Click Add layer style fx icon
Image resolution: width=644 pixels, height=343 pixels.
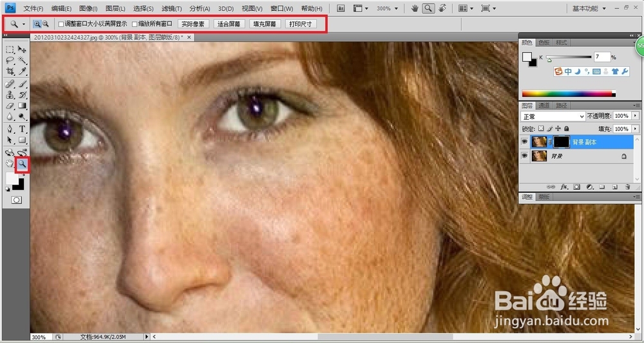click(564, 187)
